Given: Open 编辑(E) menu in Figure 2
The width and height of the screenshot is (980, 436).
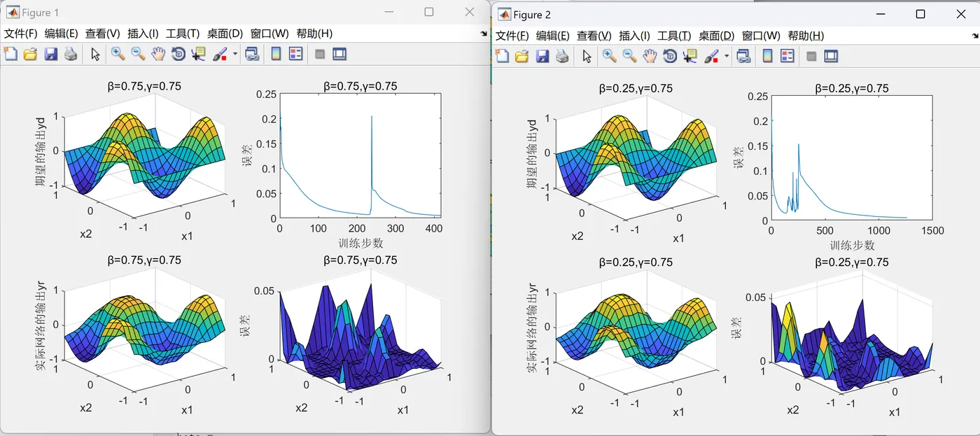Looking at the screenshot, I should [x=553, y=36].
